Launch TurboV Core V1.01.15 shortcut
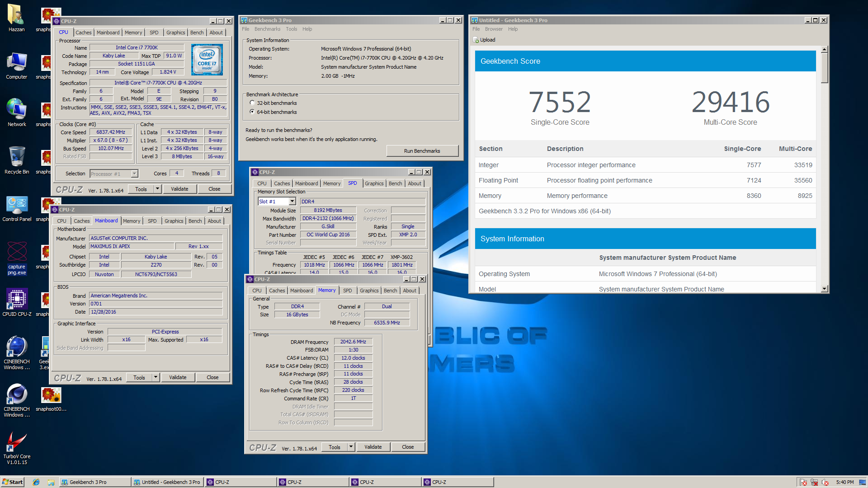The width and height of the screenshot is (868, 488). (x=17, y=448)
